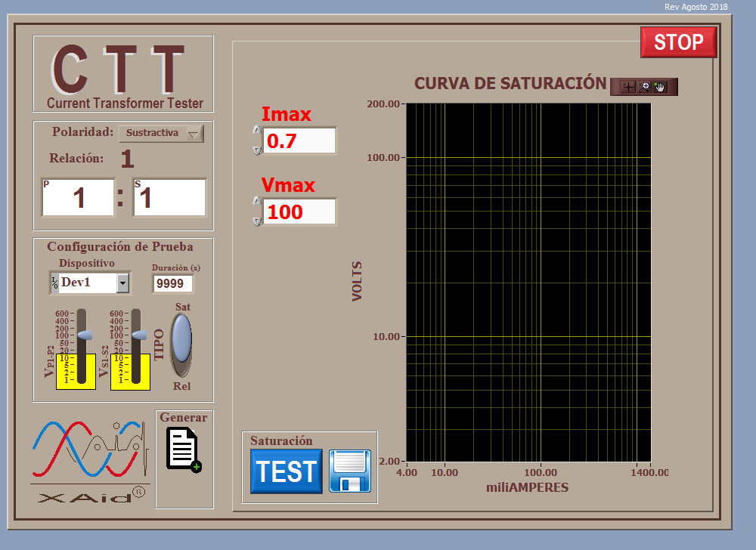The image size is (756, 550).
Task: Click the floppy disk save icon
Action: pos(350,471)
